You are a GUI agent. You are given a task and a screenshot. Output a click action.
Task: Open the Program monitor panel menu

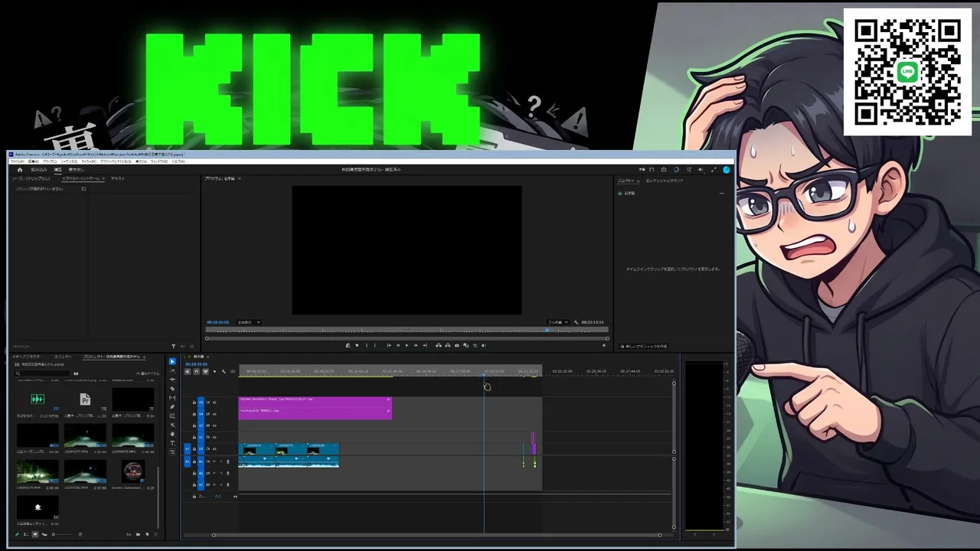pos(239,178)
